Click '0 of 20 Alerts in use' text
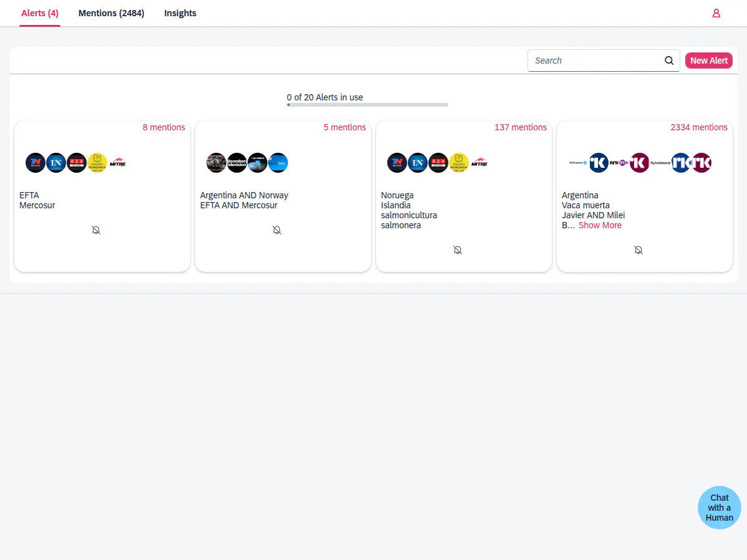747x560 pixels. 325,97
